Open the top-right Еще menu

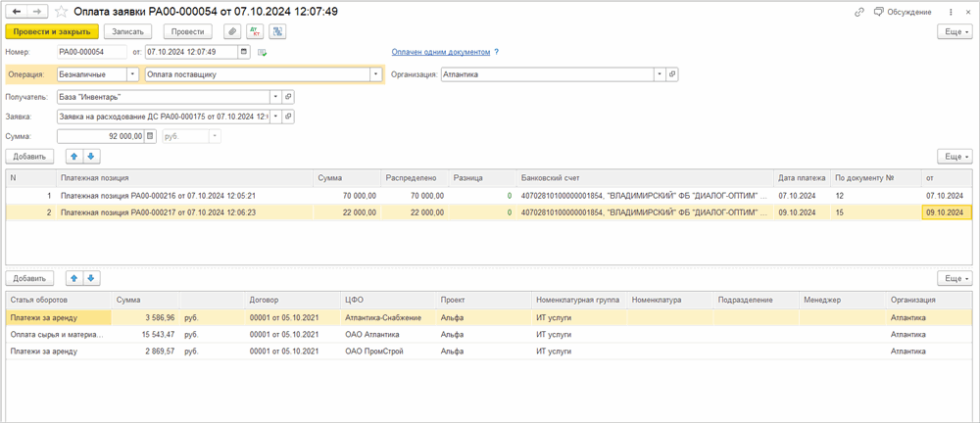pos(955,31)
